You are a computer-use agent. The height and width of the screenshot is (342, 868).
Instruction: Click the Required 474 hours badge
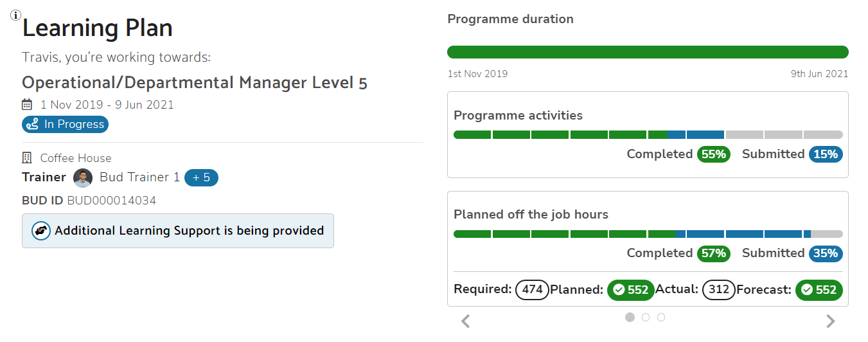[x=532, y=290]
